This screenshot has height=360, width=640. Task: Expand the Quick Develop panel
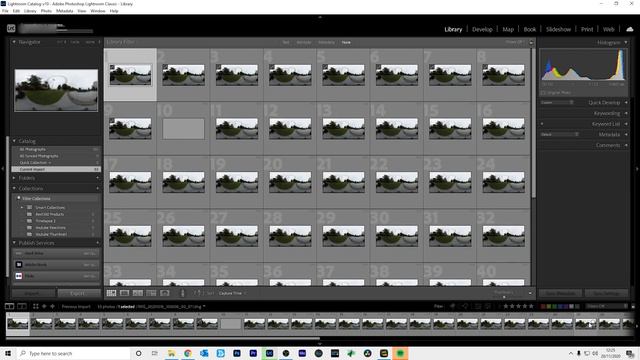click(x=626, y=102)
